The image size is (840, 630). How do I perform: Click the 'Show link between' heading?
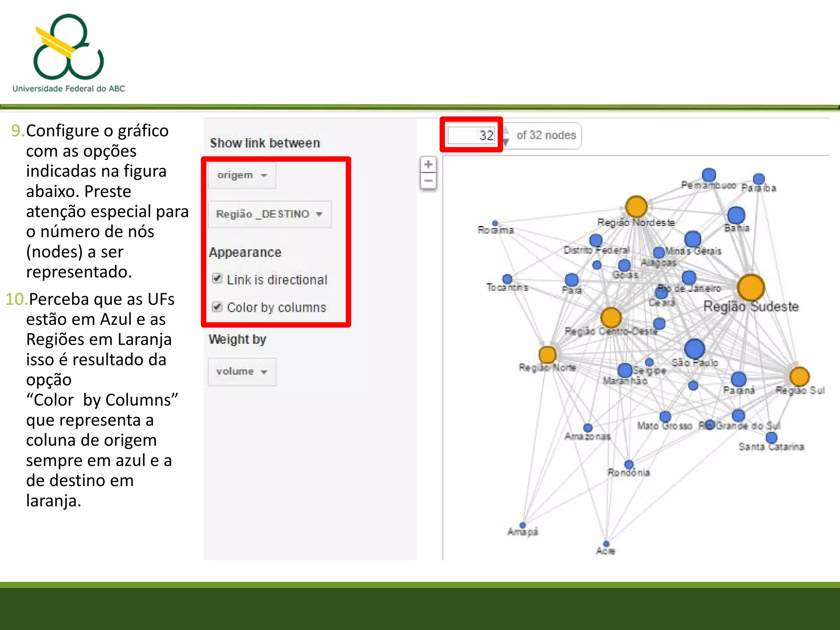(265, 143)
